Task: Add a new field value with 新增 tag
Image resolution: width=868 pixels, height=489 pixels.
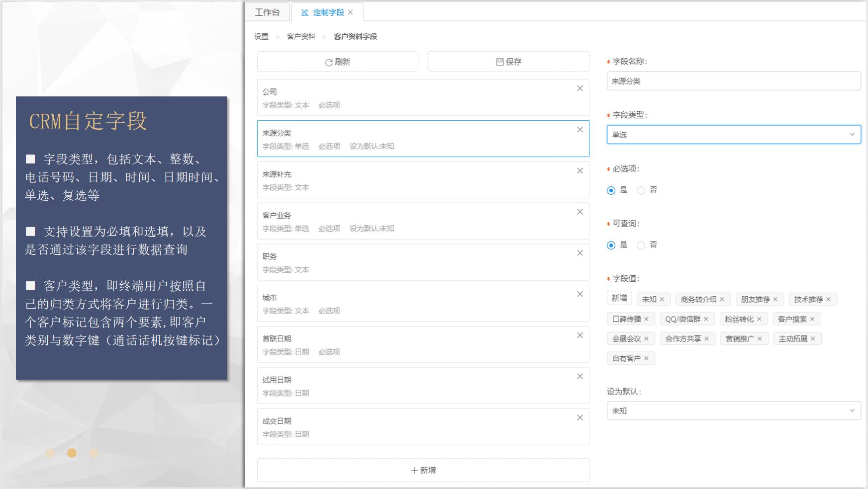Action: pos(619,298)
